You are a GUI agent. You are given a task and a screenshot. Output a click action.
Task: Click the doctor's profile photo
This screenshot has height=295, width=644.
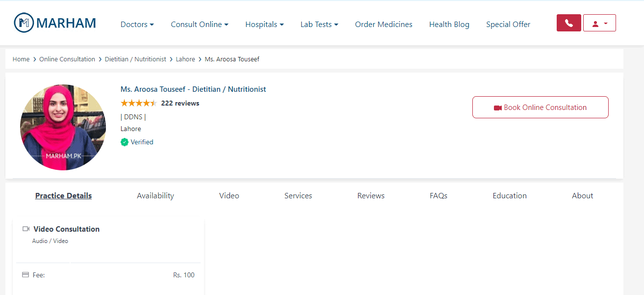(63, 127)
